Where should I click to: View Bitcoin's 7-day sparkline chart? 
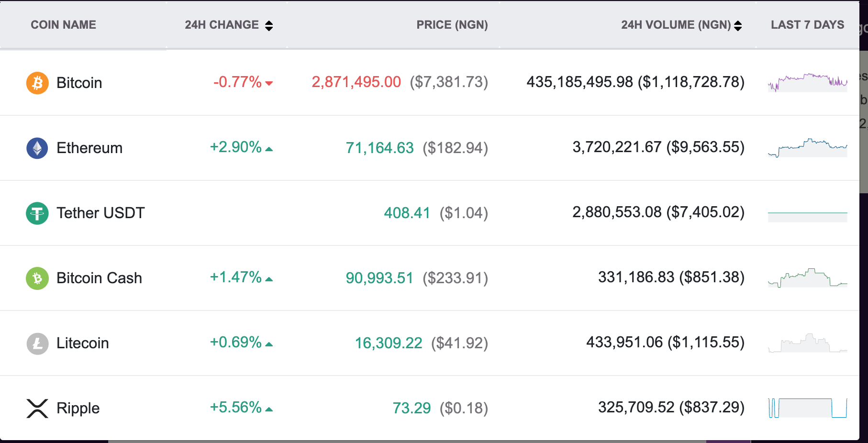coord(807,82)
